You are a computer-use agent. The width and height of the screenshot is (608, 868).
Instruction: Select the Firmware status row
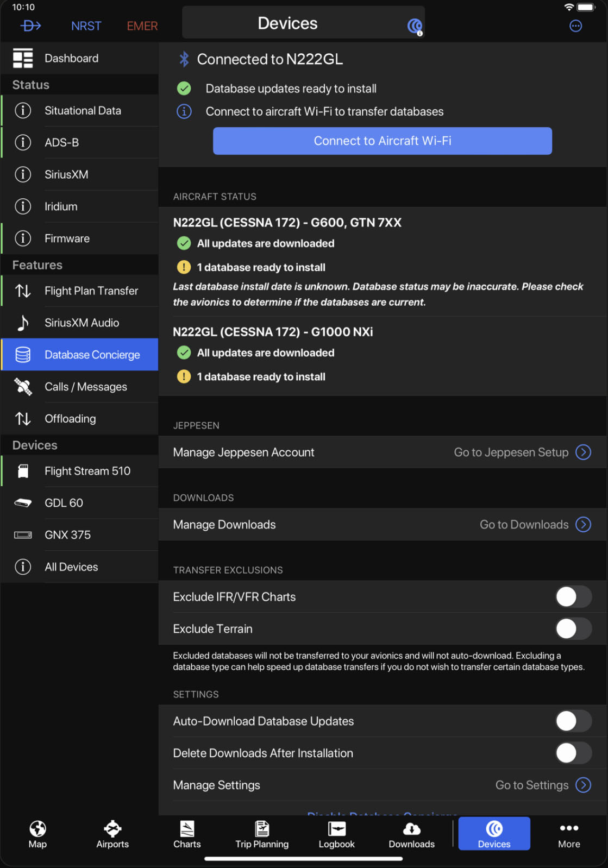(x=79, y=238)
